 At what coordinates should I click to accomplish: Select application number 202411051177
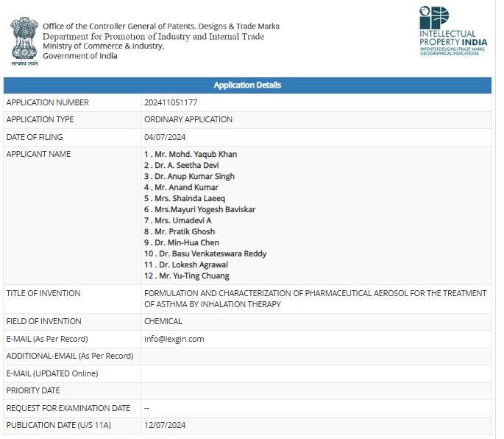pyautogui.click(x=171, y=102)
